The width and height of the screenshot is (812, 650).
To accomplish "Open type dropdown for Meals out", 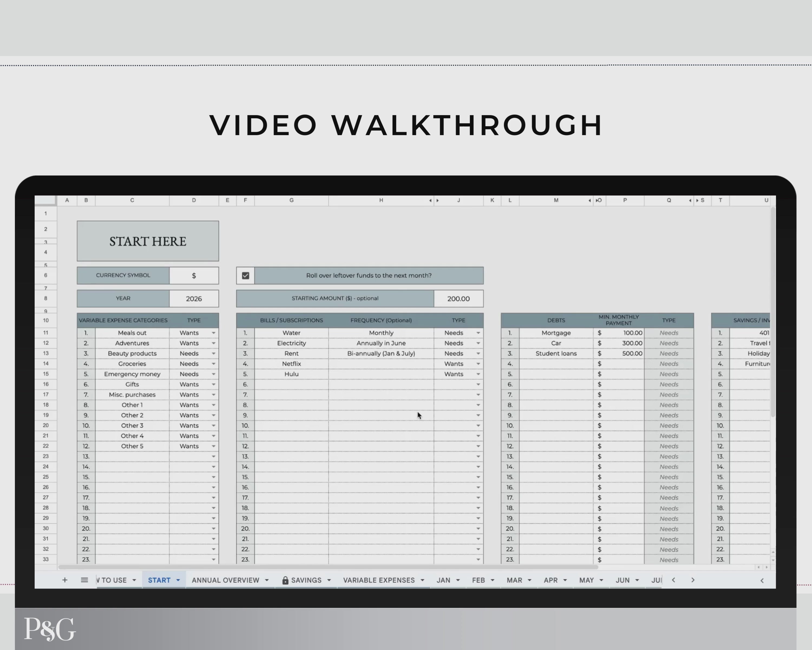I will [x=214, y=333].
